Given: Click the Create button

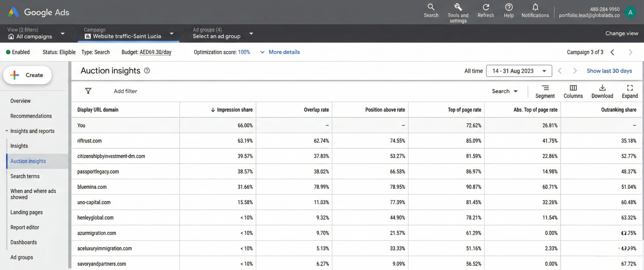Looking at the screenshot, I should [27, 75].
